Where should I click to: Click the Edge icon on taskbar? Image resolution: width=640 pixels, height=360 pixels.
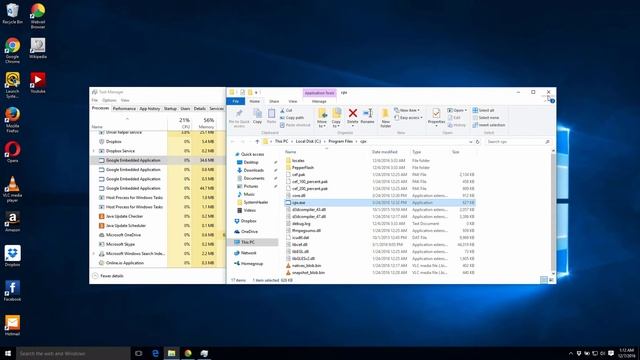155,353
